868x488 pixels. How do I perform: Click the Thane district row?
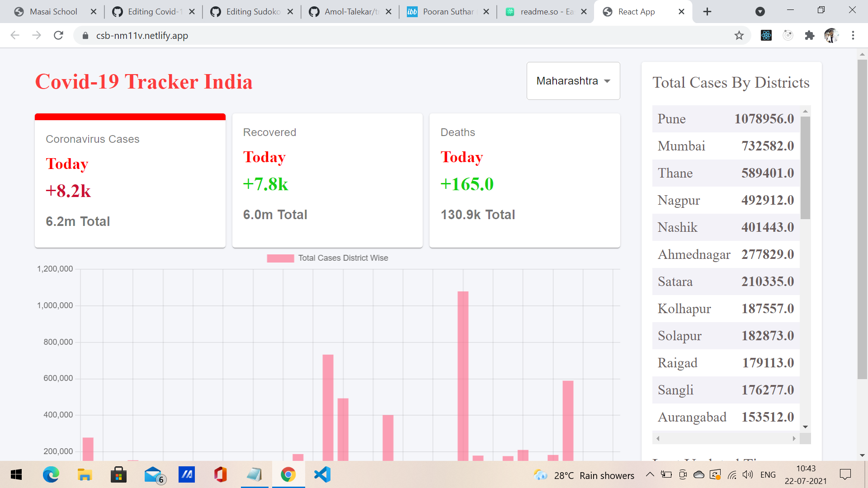tap(726, 173)
